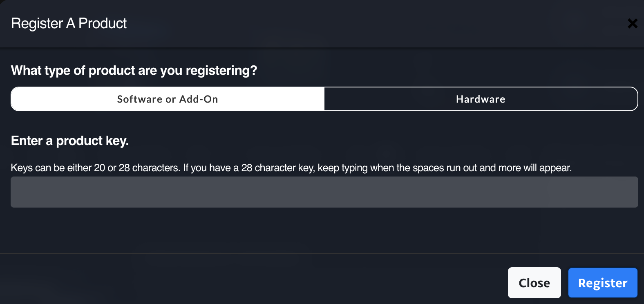
Task: Click the "Enter a product key." heading
Action: tap(70, 141)
